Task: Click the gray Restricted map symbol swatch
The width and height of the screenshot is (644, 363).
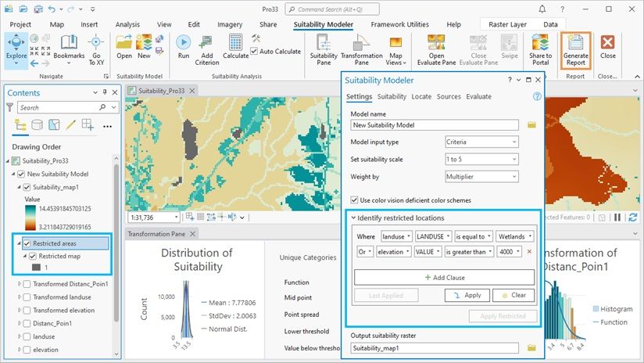Action: (36, 268)
